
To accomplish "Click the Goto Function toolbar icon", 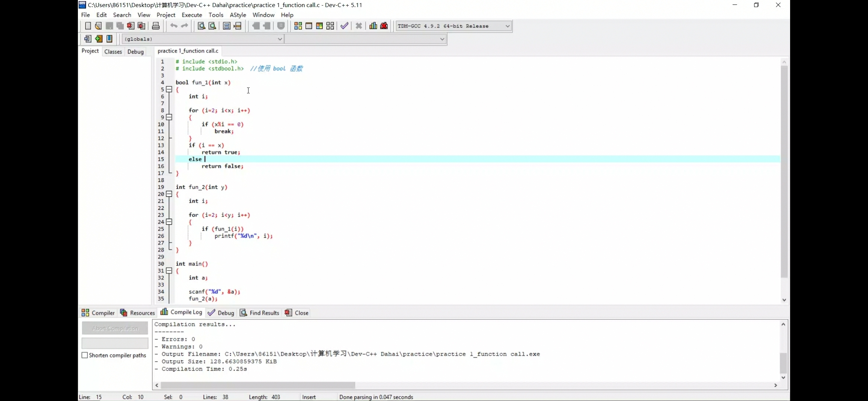I will point(227,26).
